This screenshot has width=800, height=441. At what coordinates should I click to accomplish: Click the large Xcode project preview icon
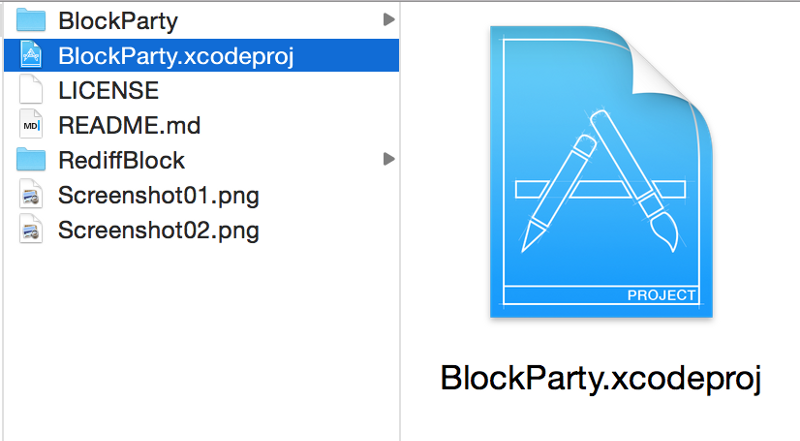(601, 172)
